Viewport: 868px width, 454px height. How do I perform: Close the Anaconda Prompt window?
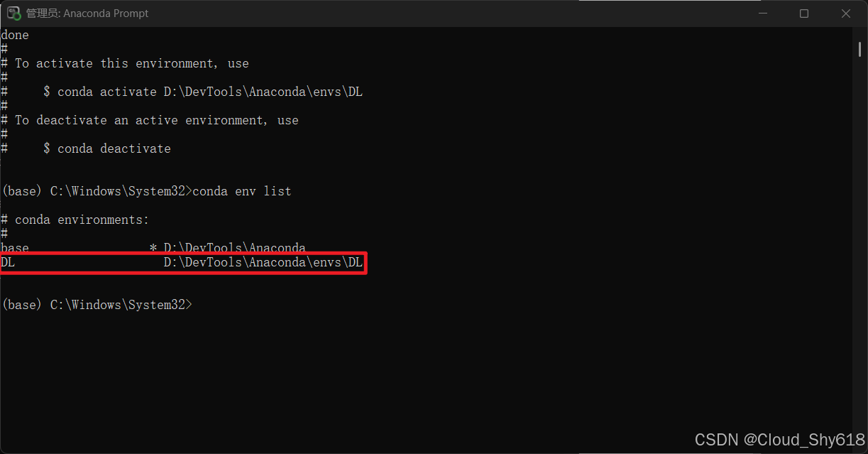coord(846,13)
